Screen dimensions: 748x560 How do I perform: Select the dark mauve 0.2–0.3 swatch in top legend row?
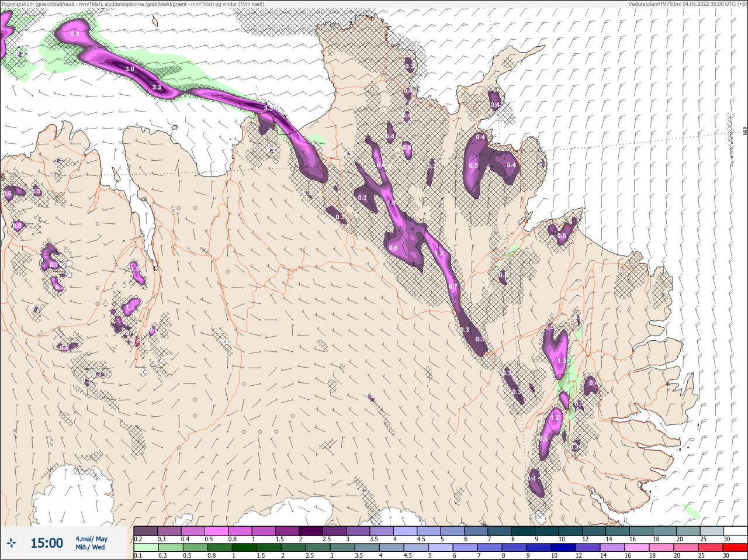point(146,531)
